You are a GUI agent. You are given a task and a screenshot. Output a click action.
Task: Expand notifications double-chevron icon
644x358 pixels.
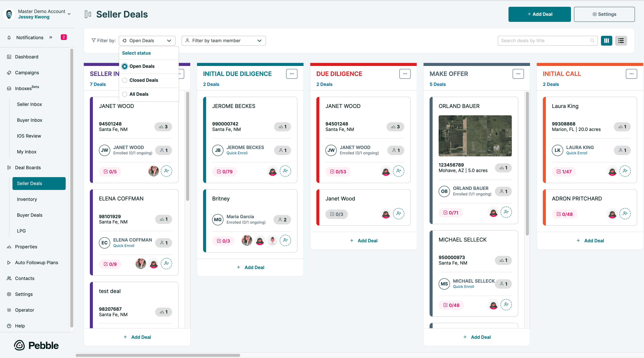51,37
